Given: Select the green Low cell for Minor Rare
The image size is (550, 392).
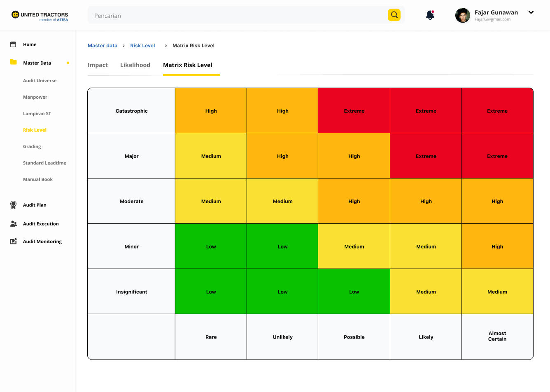Looking at the screenshot, I should (x=211, y=246).
